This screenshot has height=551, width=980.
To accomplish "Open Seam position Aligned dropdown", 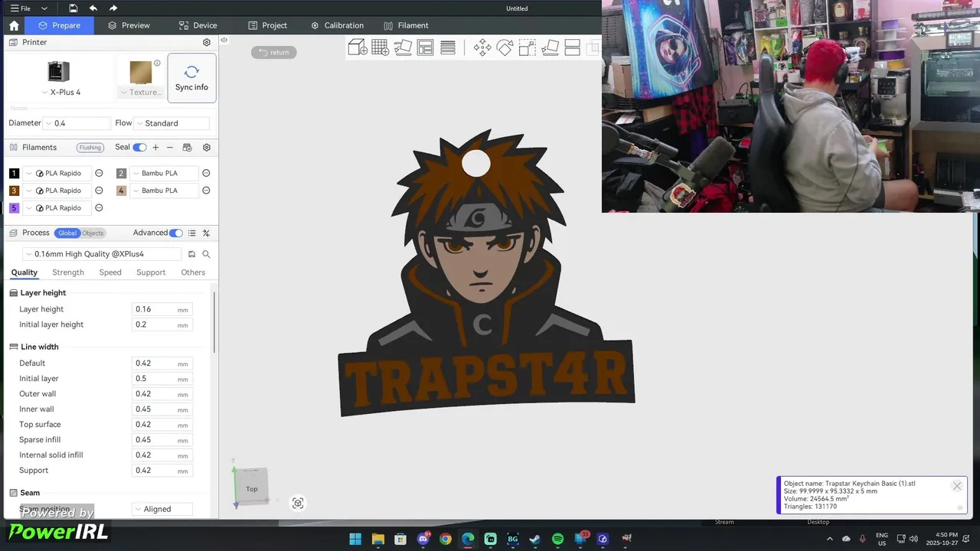I will pos(162,509).
